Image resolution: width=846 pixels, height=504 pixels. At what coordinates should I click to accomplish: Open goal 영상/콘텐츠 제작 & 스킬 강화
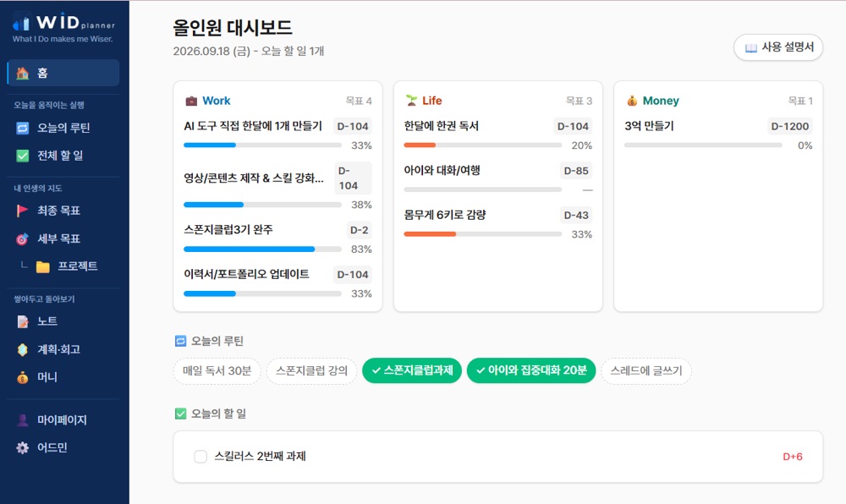click(x=254, y=178)
